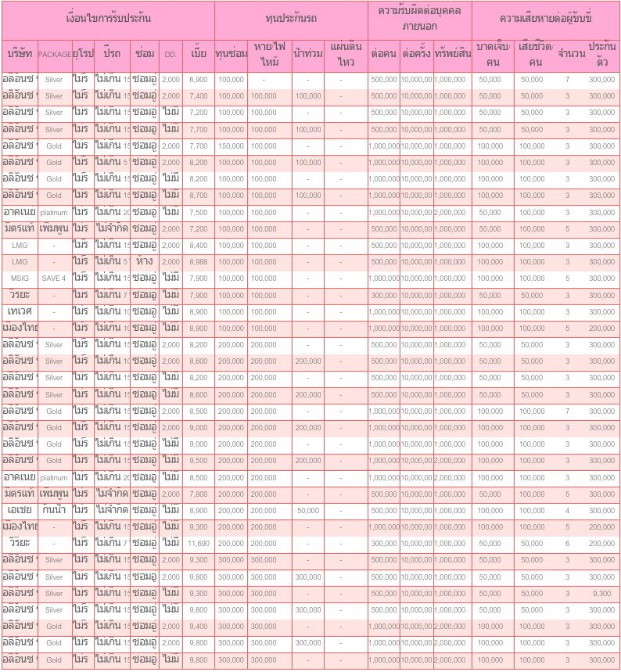
Task: Click the เทเวศ company cell
Action: (x=20, y=311)
